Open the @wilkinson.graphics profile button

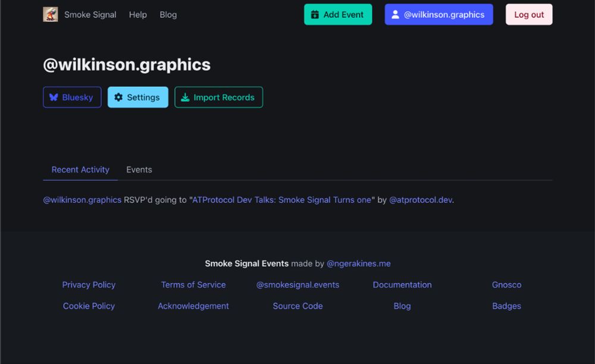tap(439, 14)
